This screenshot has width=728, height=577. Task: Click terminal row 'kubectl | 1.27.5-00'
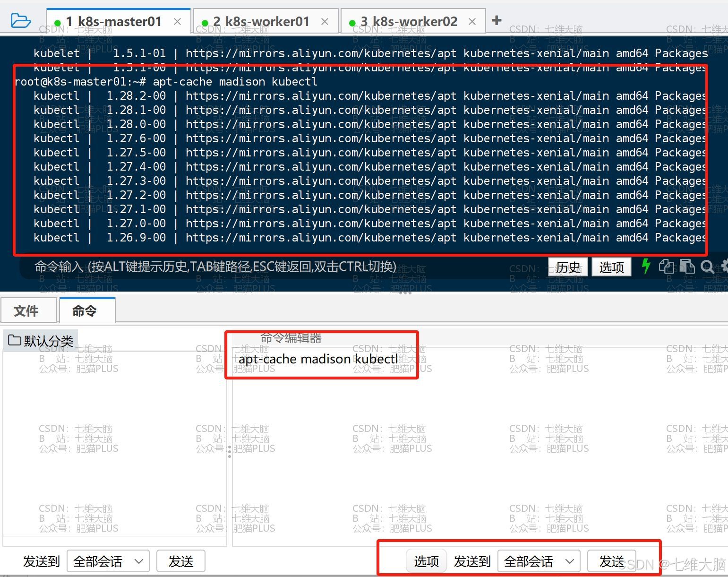coord(370,153)
